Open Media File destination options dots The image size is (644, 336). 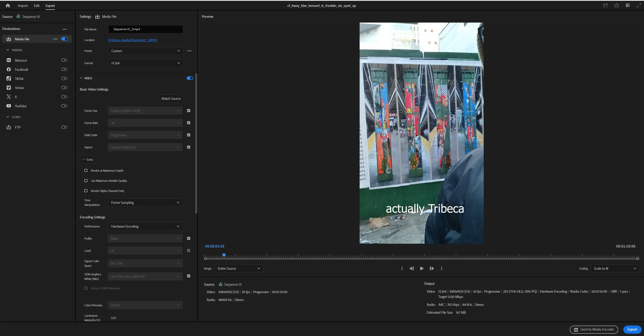tap(55, 39)
